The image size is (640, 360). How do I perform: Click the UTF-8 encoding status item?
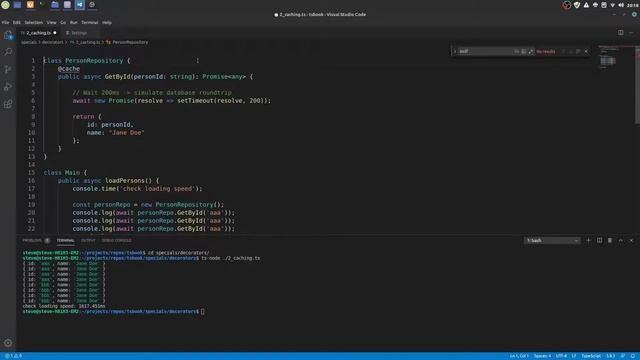pyautogui.click(x=561, y=356)
